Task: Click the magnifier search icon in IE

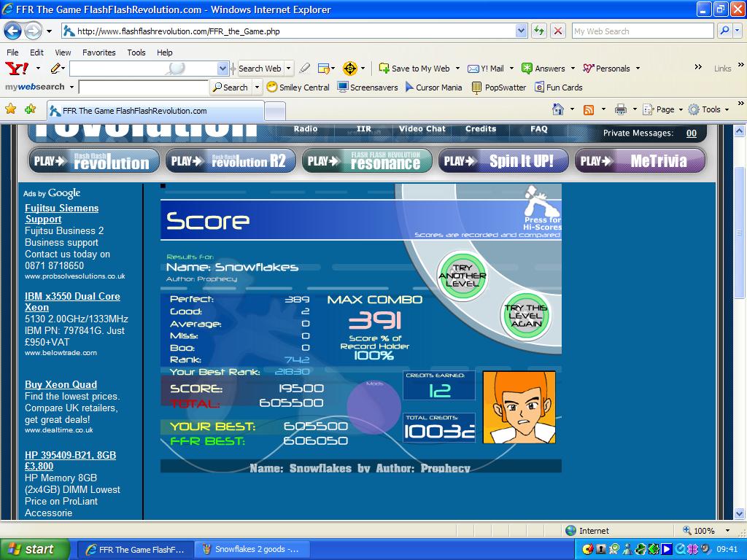Action: click(x=725, y=31)
